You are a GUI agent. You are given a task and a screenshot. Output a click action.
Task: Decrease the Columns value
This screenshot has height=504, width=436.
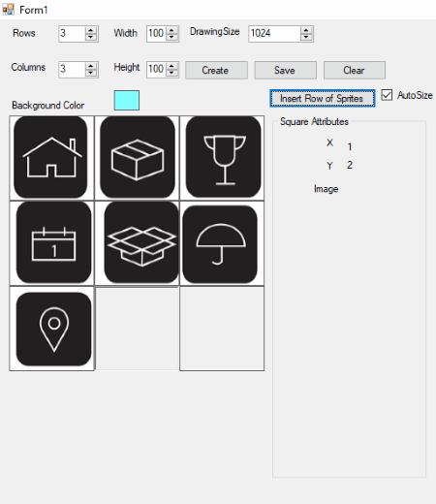tap(91, 73)
